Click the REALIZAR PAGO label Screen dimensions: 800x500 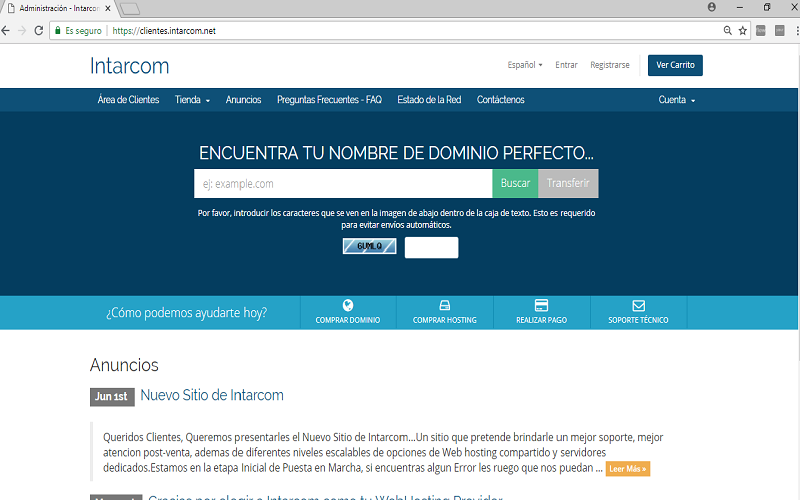(541, 320)
